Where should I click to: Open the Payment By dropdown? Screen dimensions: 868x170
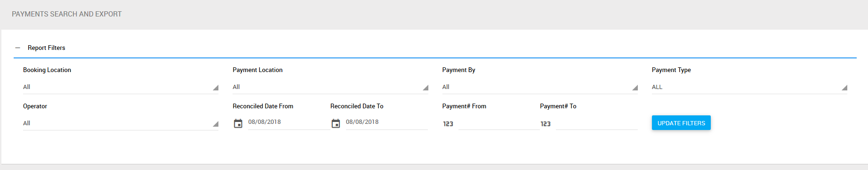point(540,87)
